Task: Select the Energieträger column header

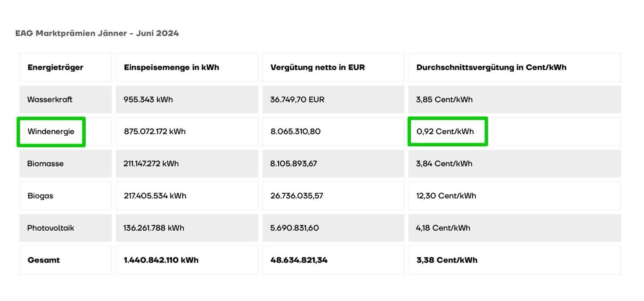Action: tap(55, 68)
